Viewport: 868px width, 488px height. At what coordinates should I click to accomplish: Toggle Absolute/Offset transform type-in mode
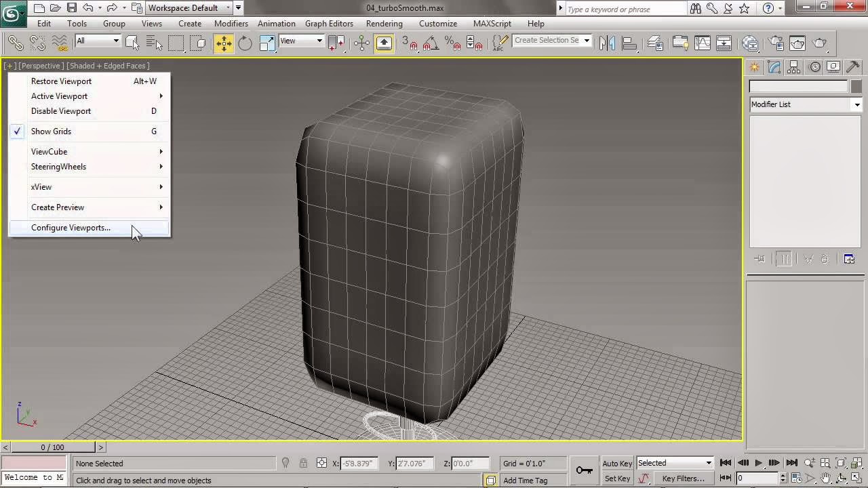click(321, 464)
